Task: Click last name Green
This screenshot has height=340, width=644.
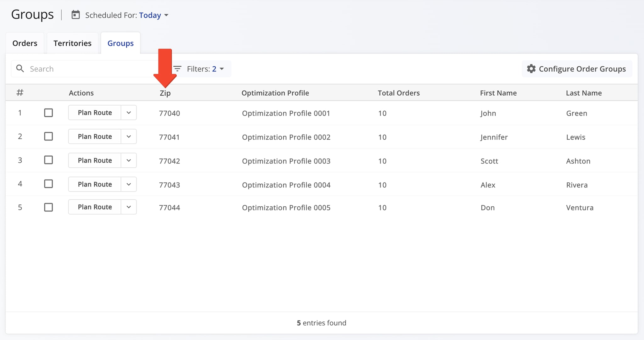Action: click(x=577, y=113)
